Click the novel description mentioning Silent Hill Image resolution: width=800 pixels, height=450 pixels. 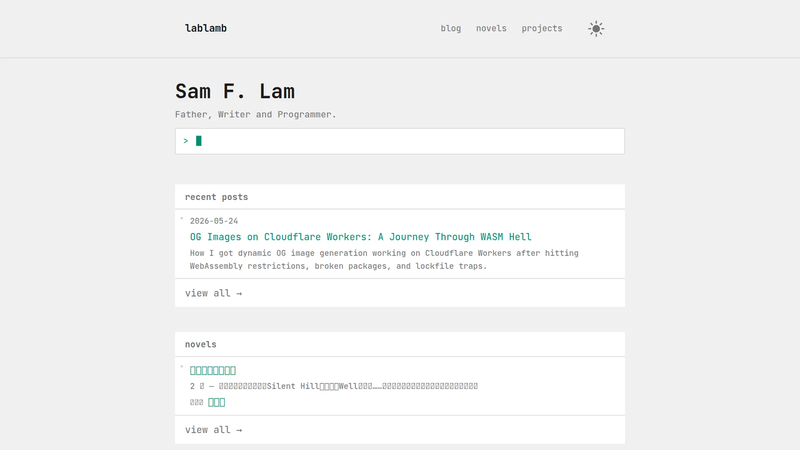pyautogui.click(x=334, y=386)
